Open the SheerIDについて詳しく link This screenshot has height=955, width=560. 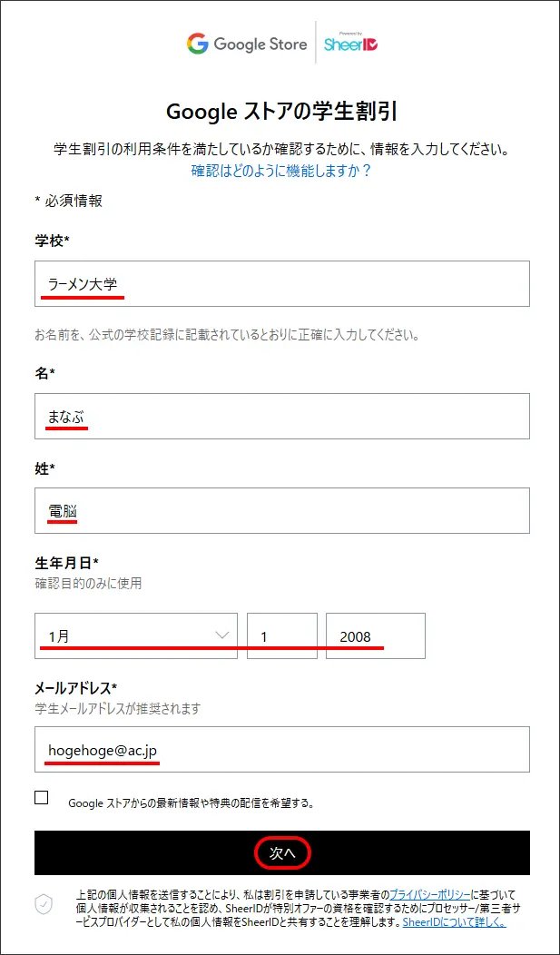click(x=454, y=922)
